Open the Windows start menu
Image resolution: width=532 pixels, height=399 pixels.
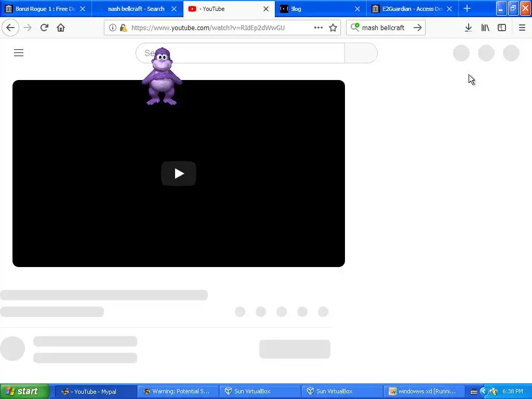point(24,391)
